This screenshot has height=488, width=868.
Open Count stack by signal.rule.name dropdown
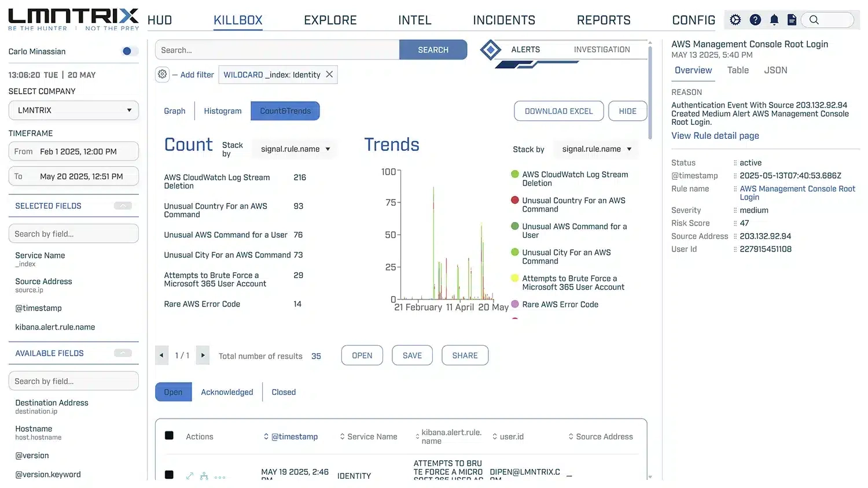295,149
